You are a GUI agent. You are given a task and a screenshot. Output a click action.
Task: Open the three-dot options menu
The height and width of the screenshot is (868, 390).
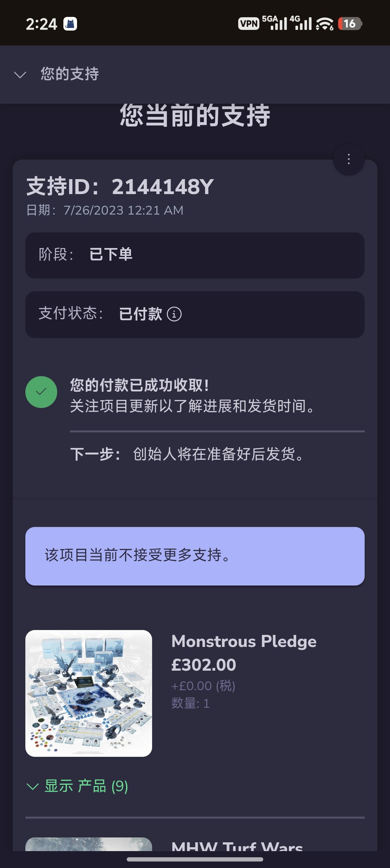pyautogui.click(x=349, y=159)
